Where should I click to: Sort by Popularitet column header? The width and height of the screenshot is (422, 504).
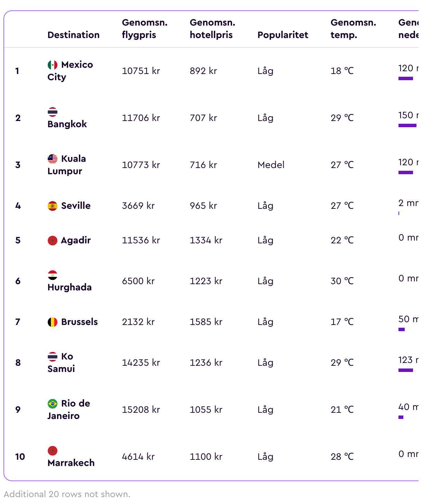click(283, 35)
